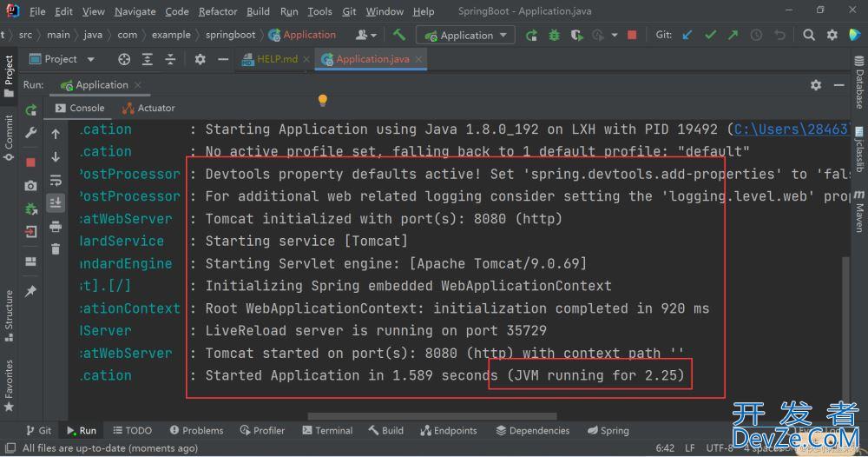Click the camera dump threads icon
This screenshot has height=457, width=868.
click(x=31, y=186)
